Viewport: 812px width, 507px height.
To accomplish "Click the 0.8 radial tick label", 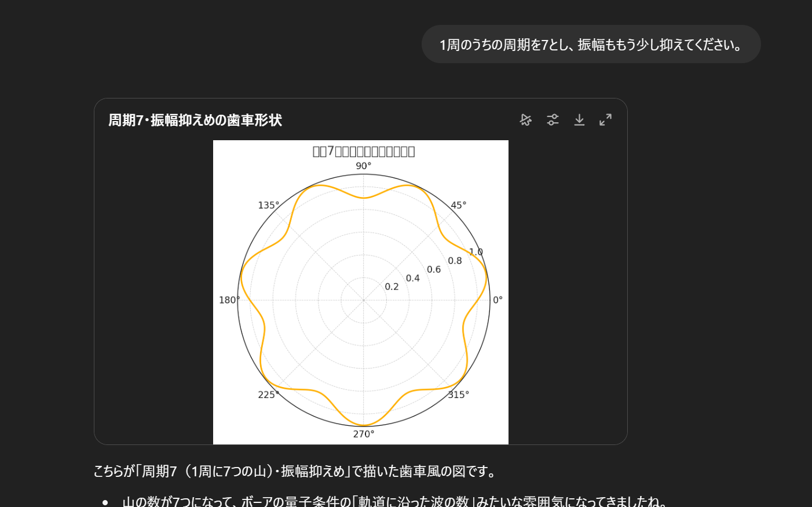I will click(455, 261).
